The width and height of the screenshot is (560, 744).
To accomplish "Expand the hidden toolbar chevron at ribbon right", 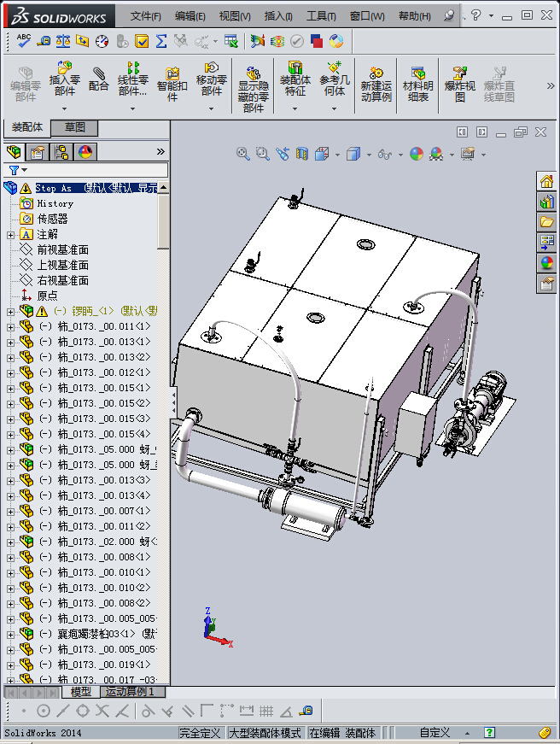I will click(x=550, y=86).
